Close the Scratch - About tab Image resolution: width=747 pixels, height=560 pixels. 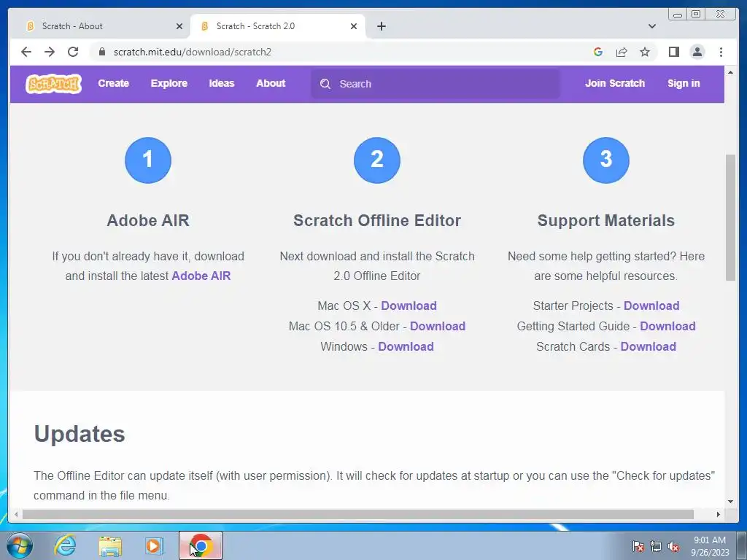point(179,26)
